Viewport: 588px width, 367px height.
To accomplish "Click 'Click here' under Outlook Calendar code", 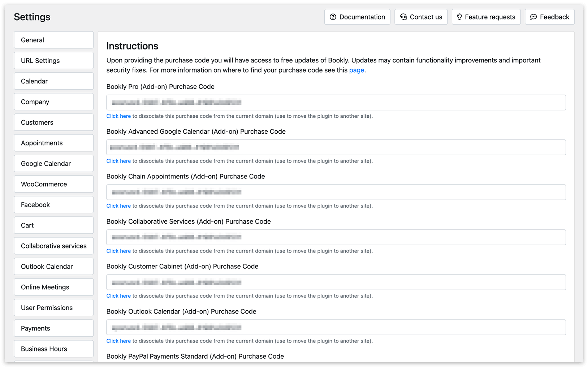I will point(118,341).
